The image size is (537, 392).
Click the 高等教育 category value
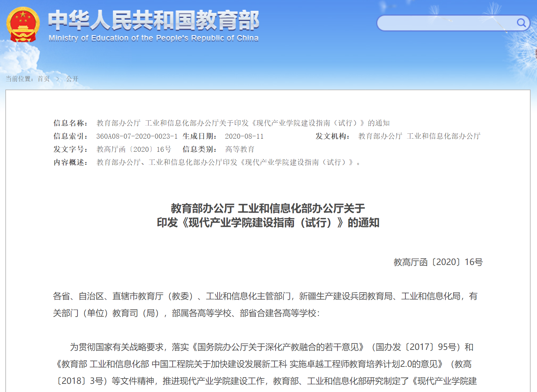[240, 149]
